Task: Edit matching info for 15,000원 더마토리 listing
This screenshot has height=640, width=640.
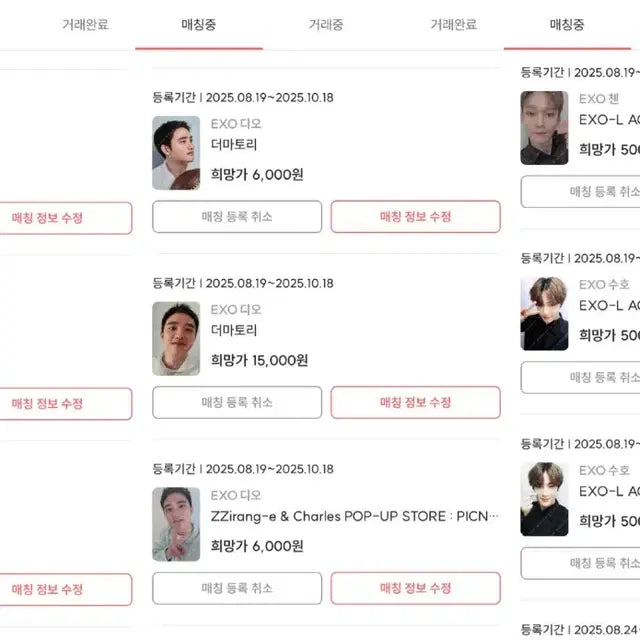Action: (x=415, y=403)
